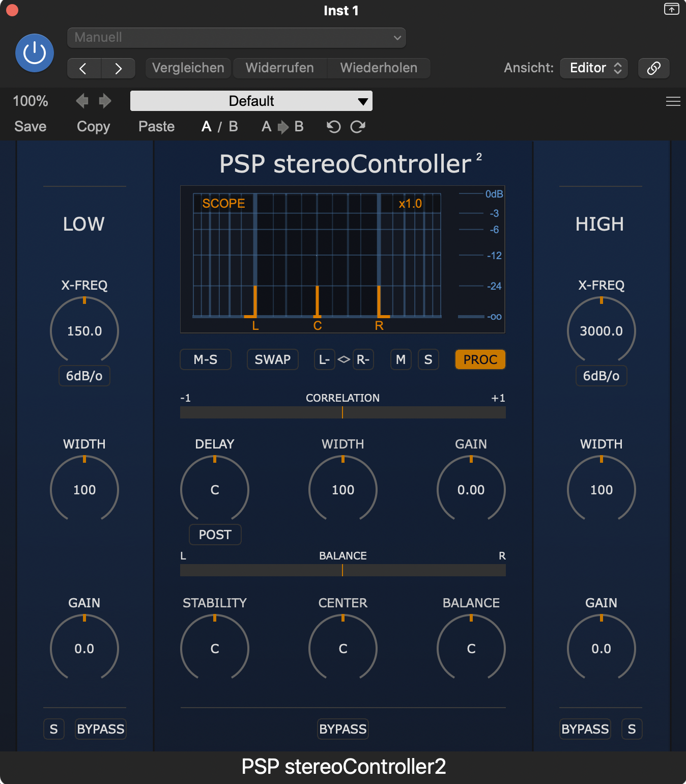Toggle the SWAP channels button
686x784 pixels.
tap(273, 359)
